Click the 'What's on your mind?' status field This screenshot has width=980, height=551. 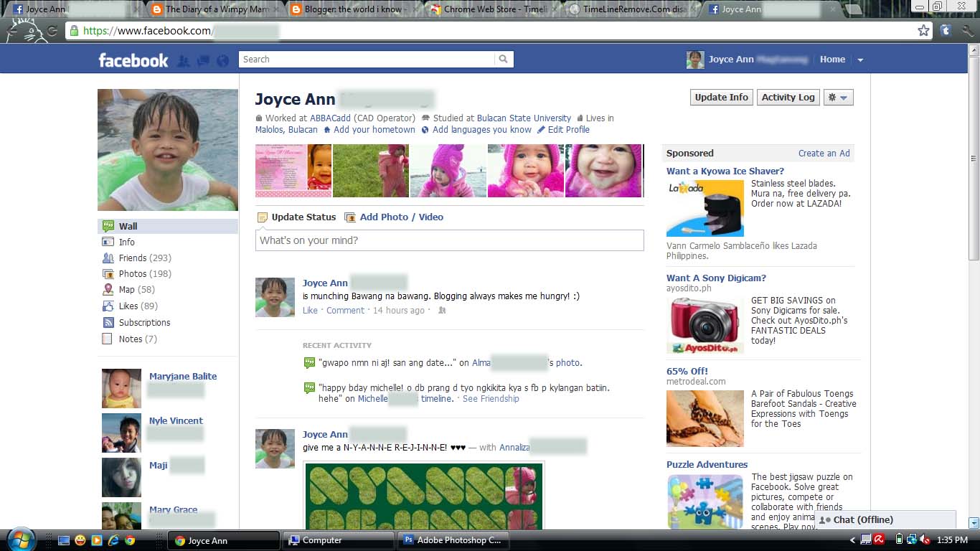click(x=450, y=240)
